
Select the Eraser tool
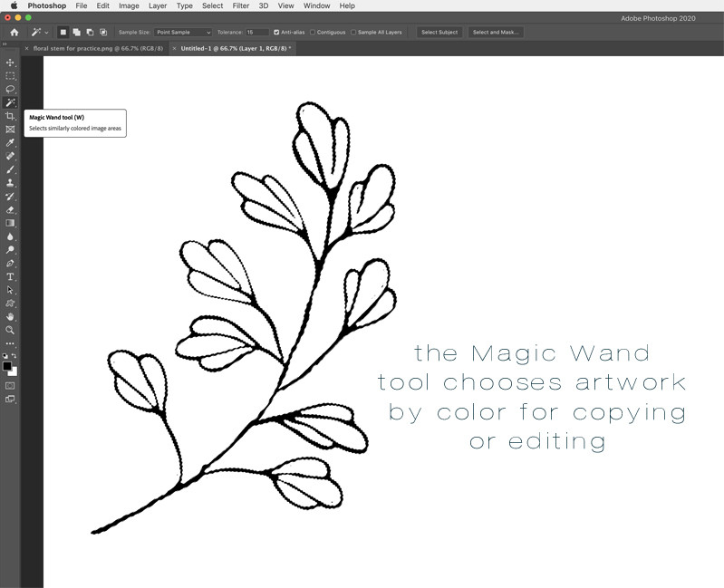[x=10, y=209]
